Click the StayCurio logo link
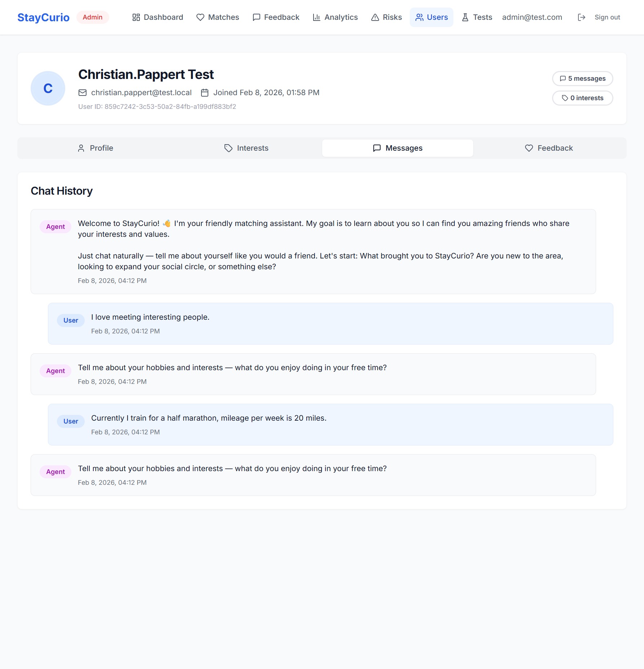644x669 pixels. click(43, 17)
